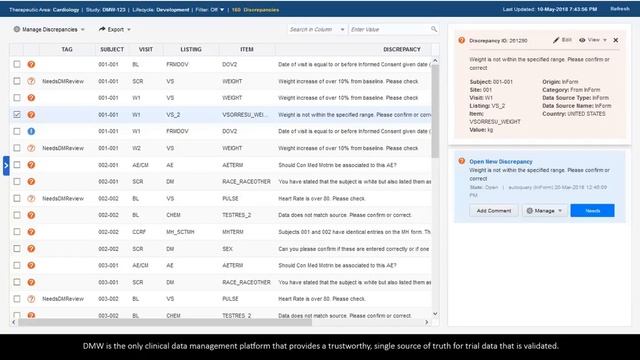Sort by the SUBJECT column header

(112, 49)
